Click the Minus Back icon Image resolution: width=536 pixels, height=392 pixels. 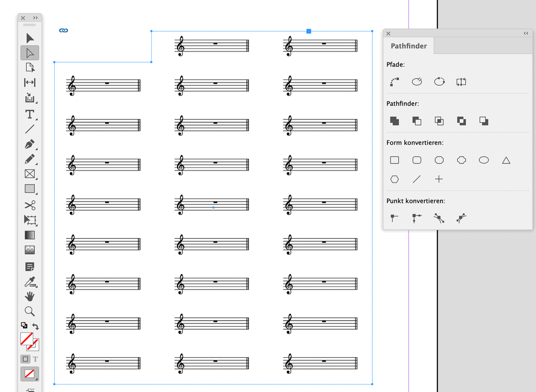(484, 121)
